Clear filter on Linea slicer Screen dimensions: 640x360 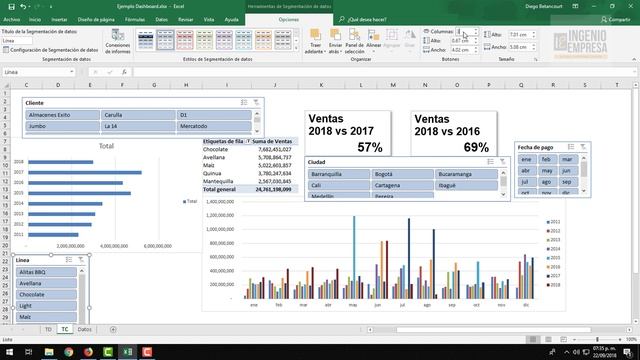pos(81,260)
